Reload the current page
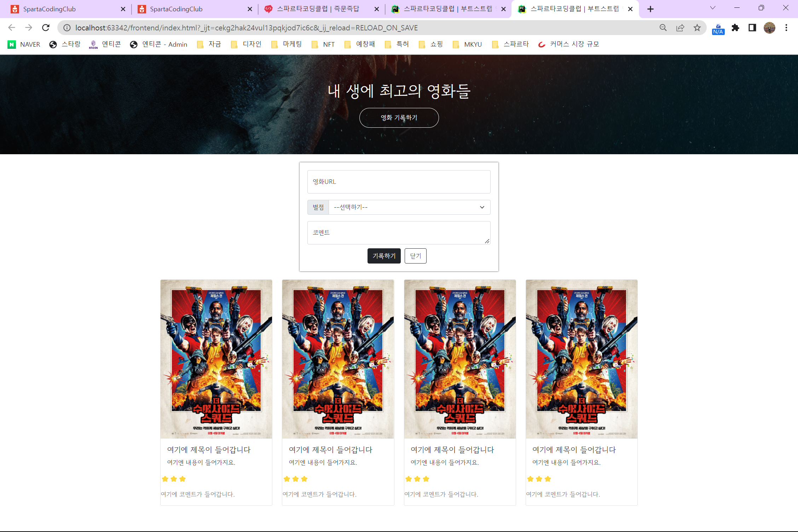This screenshot has width=798, height=532. (x=46, y=28)
